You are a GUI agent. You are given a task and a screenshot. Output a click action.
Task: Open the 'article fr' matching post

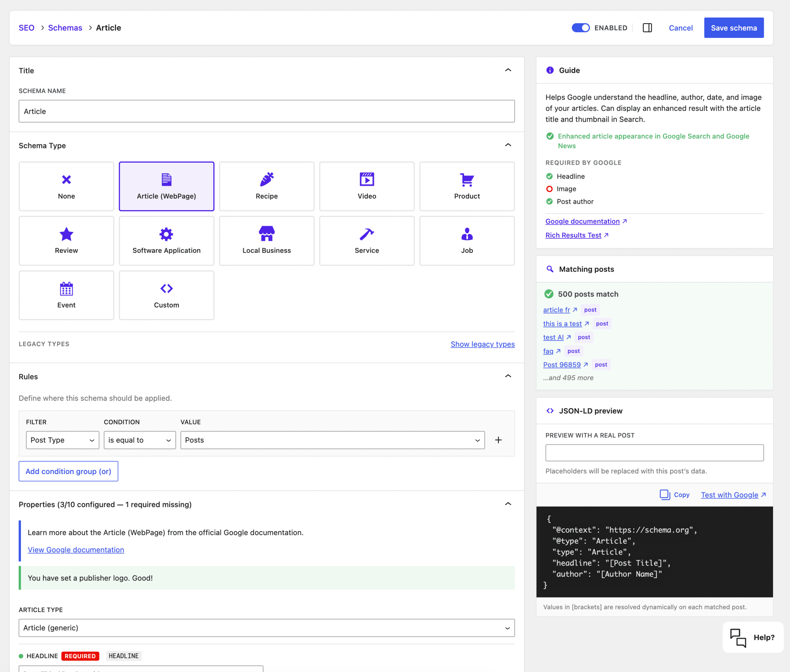[556, 310]
